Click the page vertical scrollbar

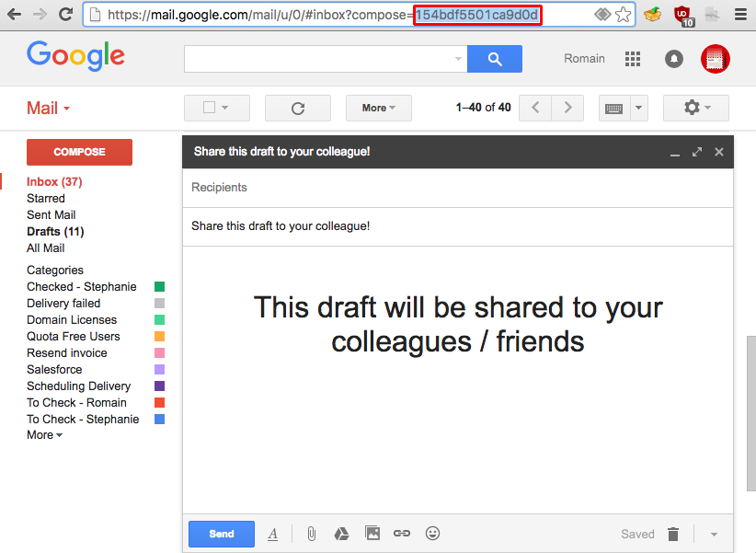click(750, 413)
